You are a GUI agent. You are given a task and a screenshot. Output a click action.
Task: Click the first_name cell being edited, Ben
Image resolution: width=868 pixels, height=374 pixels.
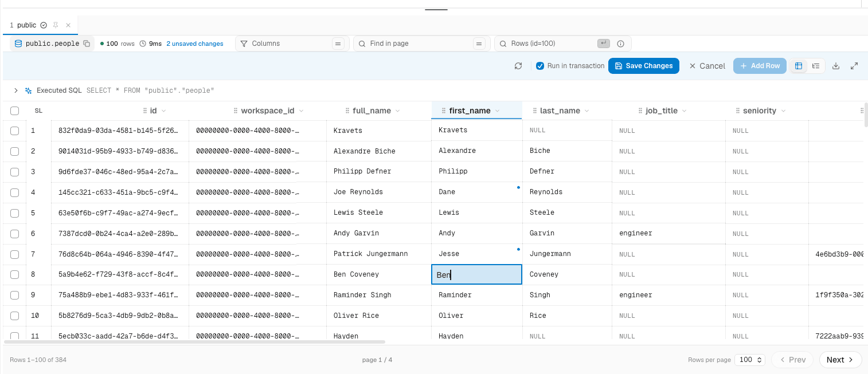pos(476,275)
